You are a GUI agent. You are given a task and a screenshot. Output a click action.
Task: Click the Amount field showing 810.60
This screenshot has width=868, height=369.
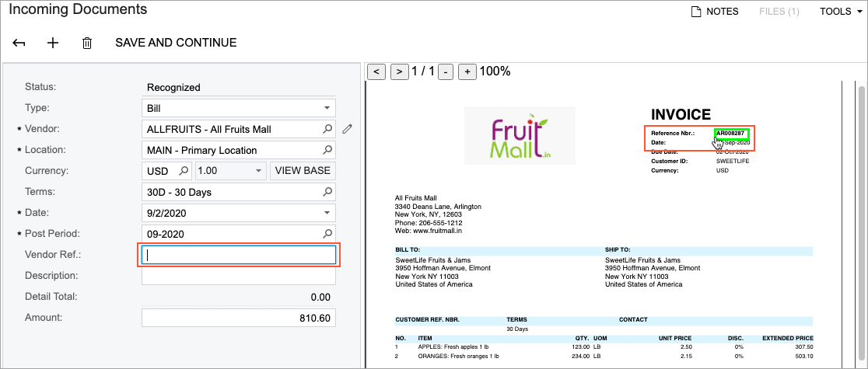tap(239, 318)
